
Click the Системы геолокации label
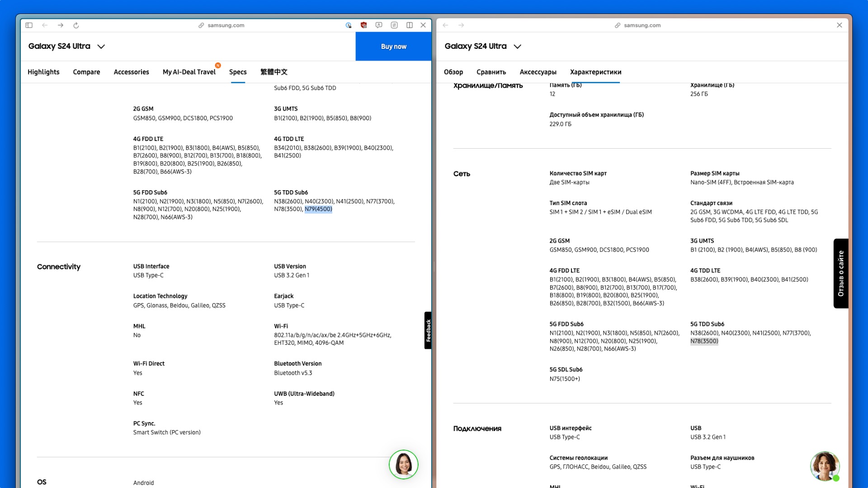tap(579, 458)
